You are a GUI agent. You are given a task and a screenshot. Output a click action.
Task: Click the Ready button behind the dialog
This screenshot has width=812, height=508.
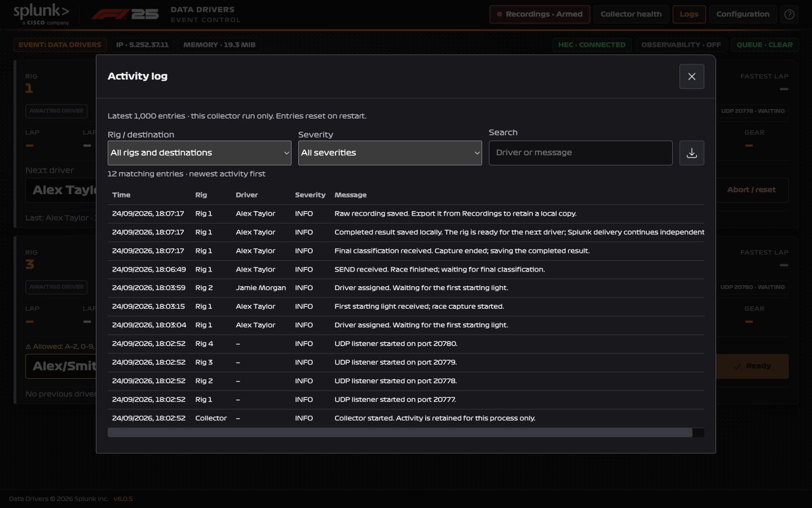(752, 366)
